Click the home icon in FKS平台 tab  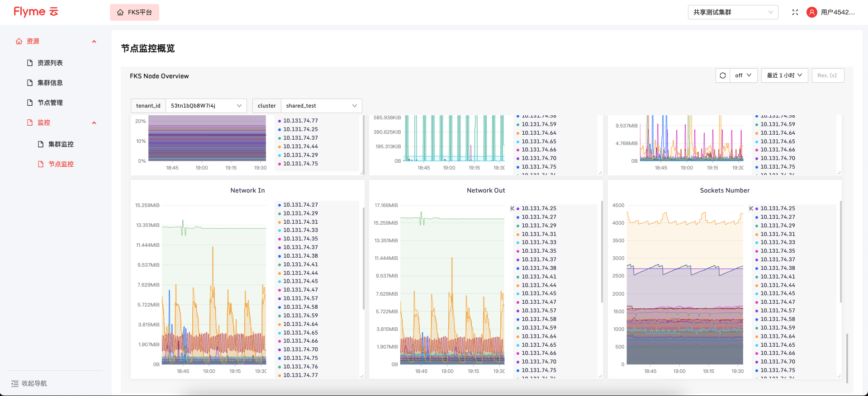pyautogui.click(x=120, y=13)
